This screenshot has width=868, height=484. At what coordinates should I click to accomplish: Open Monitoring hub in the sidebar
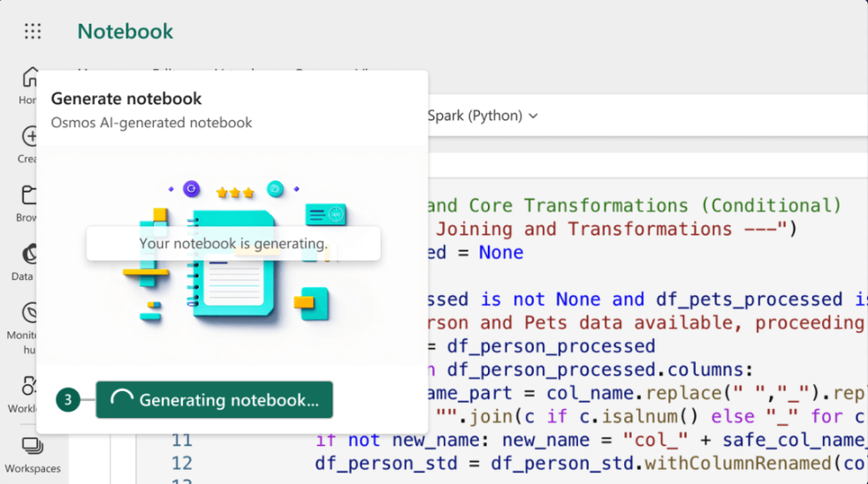[x=22, y=329]
